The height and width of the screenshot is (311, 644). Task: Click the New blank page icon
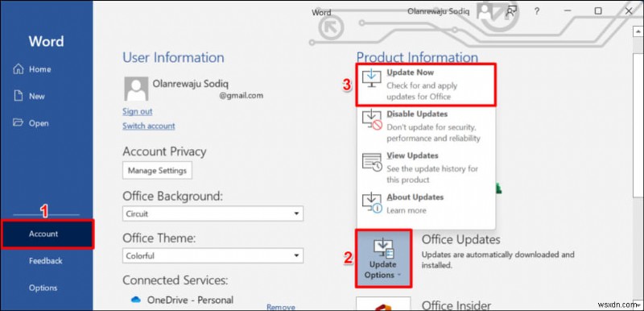19,96
